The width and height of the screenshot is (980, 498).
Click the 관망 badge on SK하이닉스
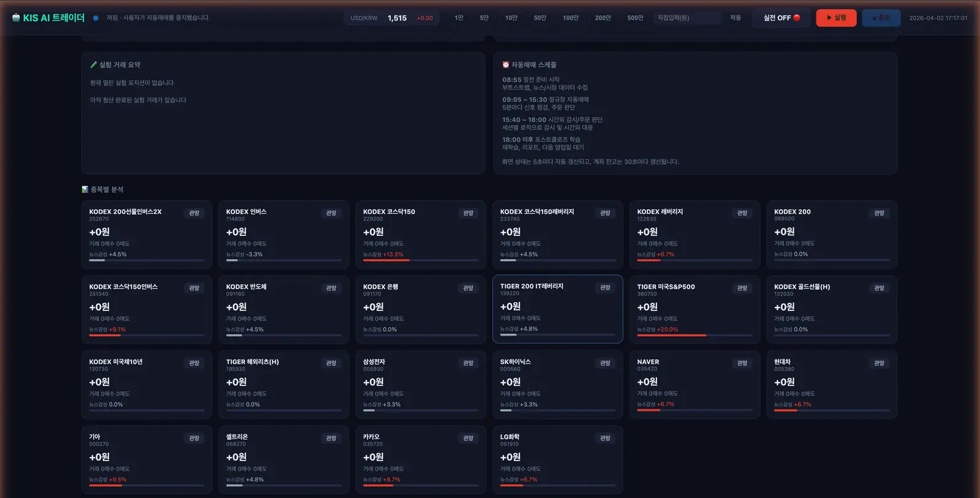click(605, 363)
